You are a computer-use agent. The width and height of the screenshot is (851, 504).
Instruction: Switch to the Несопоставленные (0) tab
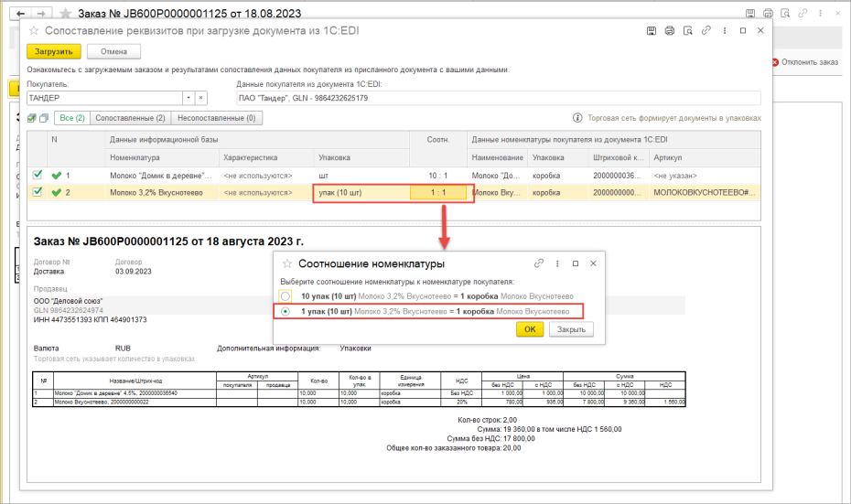[217, 118]
